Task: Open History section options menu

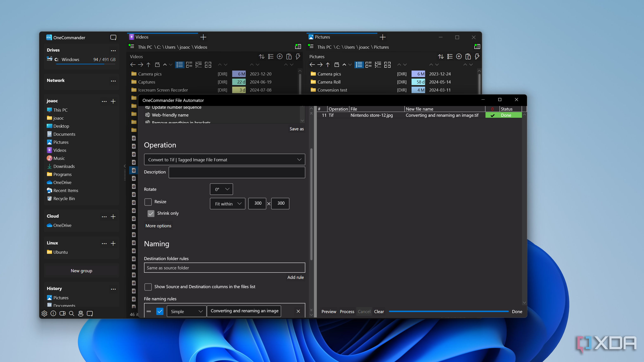Action: pos(113,289)
